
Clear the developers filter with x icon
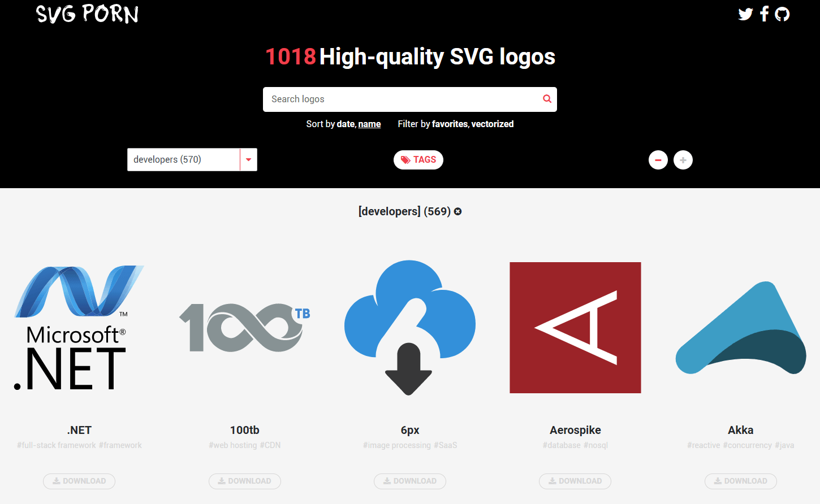coord(458,211)
